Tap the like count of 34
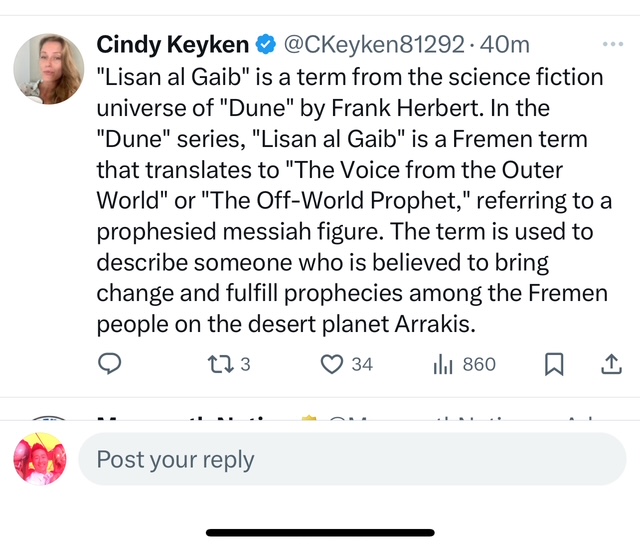 pyautogui.click(x=361, y=365)
